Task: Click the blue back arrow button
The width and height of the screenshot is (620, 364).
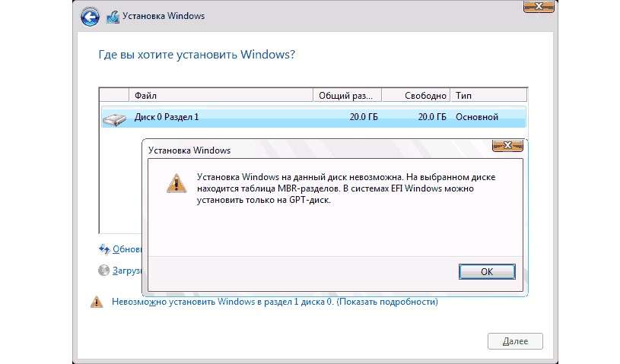Action: (90, 17)
